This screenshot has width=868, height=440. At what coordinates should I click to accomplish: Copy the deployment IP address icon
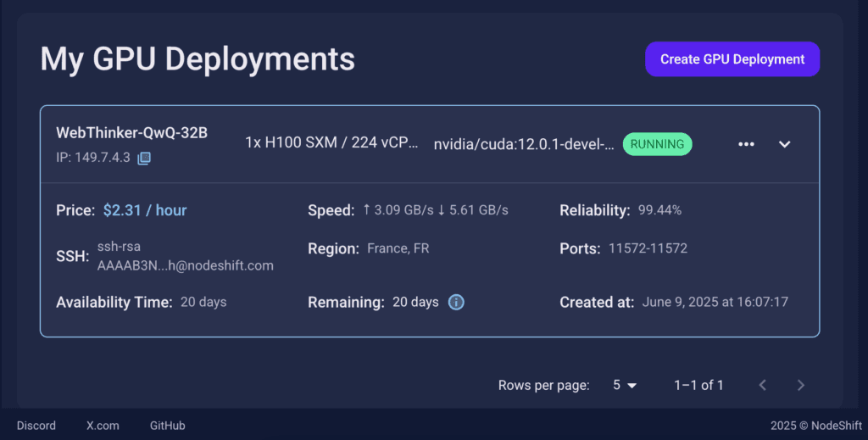144,159
